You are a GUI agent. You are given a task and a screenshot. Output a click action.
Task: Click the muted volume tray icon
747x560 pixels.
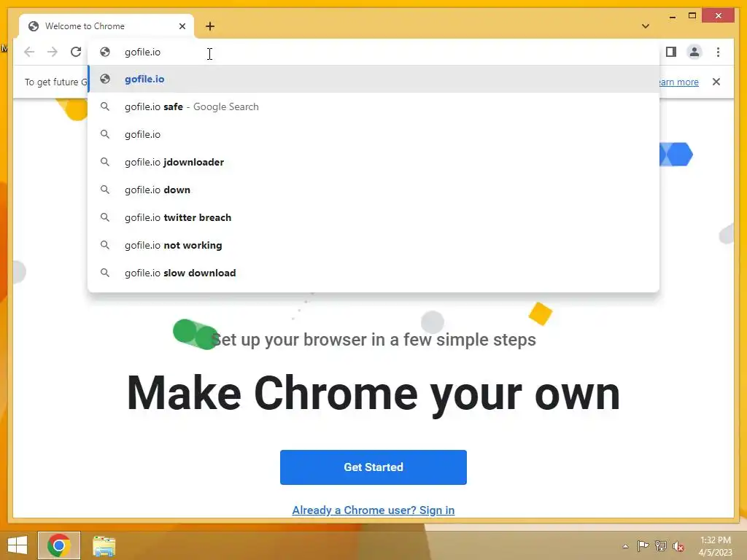(x=678, y=546)
